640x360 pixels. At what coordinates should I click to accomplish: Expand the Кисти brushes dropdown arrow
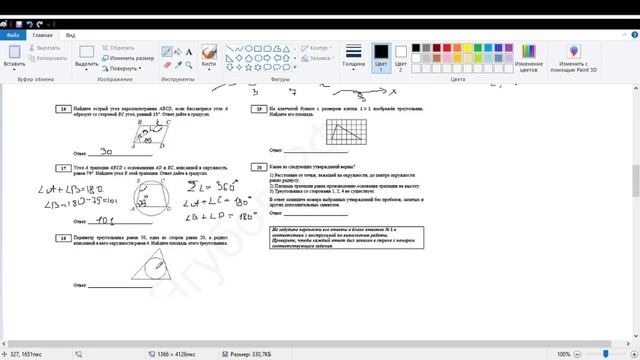(x=209, y=70)
